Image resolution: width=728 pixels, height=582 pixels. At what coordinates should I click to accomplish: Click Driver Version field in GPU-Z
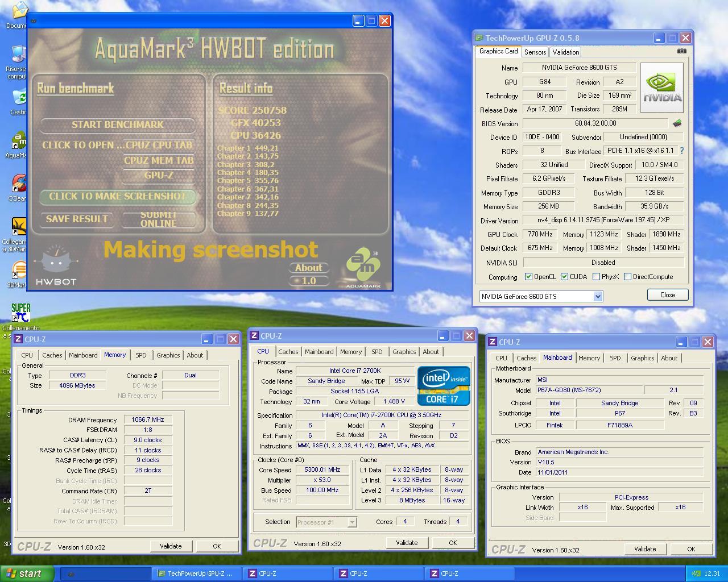pyautogui.click(x=603, y=220)
